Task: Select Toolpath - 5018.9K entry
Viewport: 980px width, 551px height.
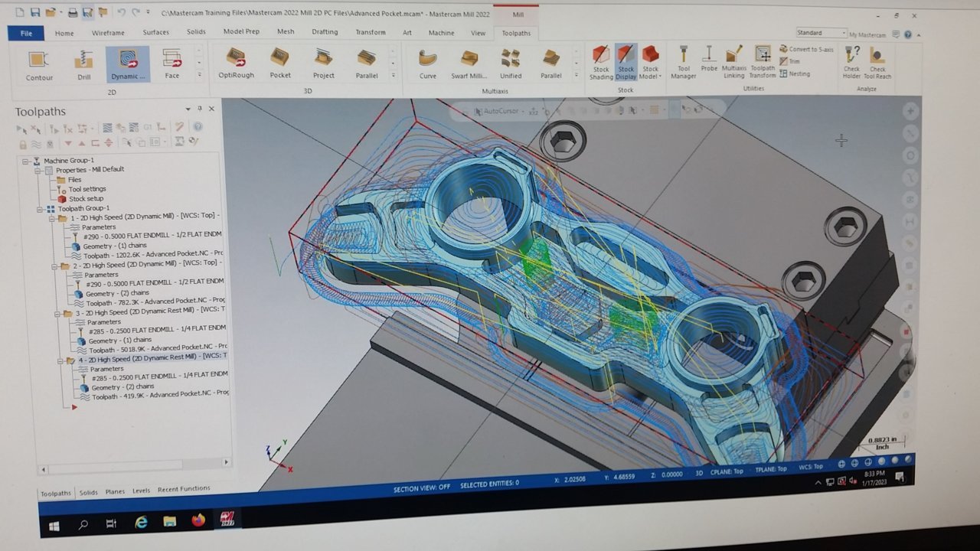Action: pos(153,349)
